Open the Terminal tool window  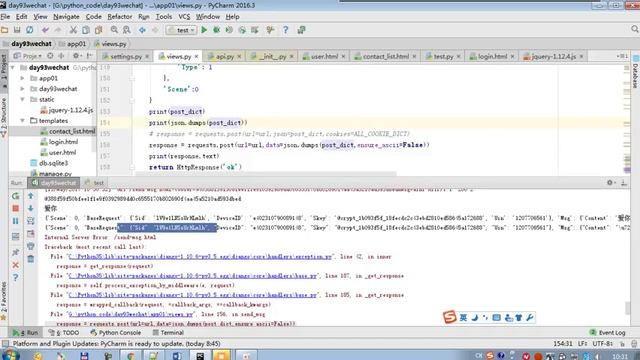(168, 333)
